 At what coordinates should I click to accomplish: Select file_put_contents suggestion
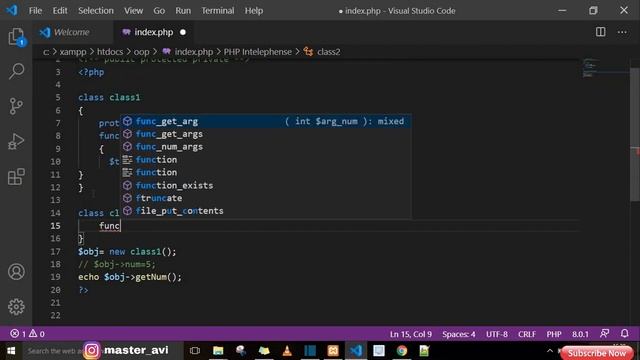pyautogui.click(x=266, y=211)
